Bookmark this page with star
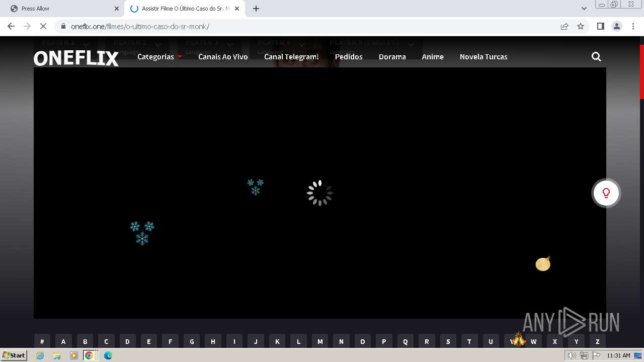Image resolution: width=644 pixels, height=362 pixels. [x=581, y=26]
